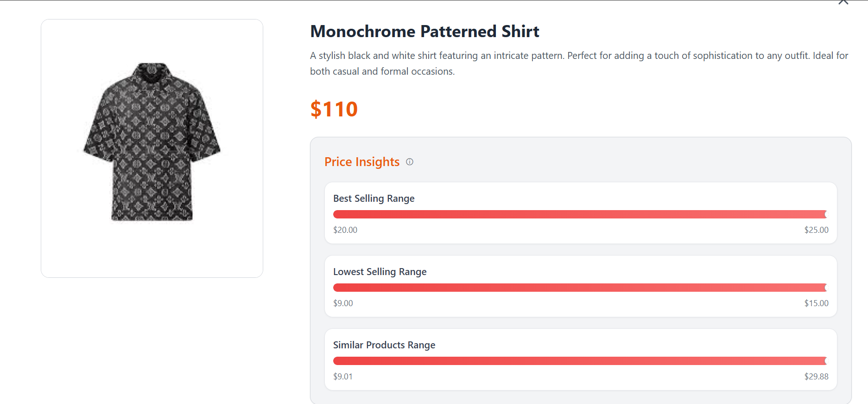Click the $25.00 maximum best selling price

click(x=817, y=230)
